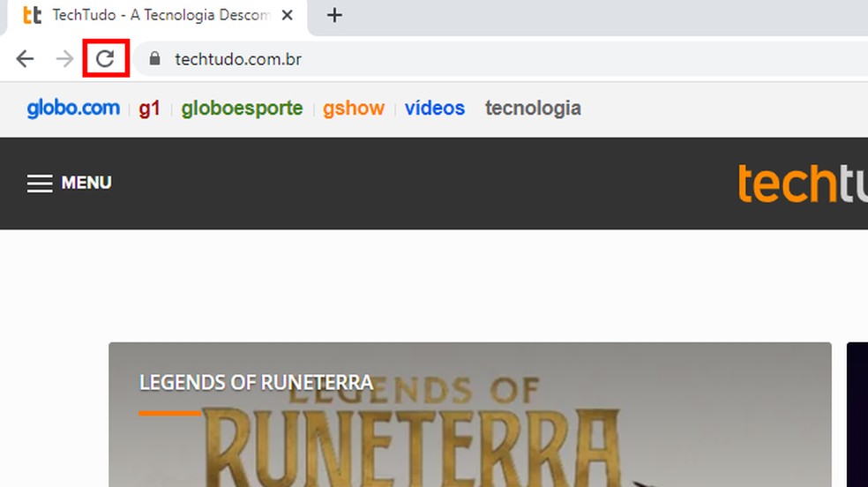Reload the page with the refresh icon

tap(105, 58)
